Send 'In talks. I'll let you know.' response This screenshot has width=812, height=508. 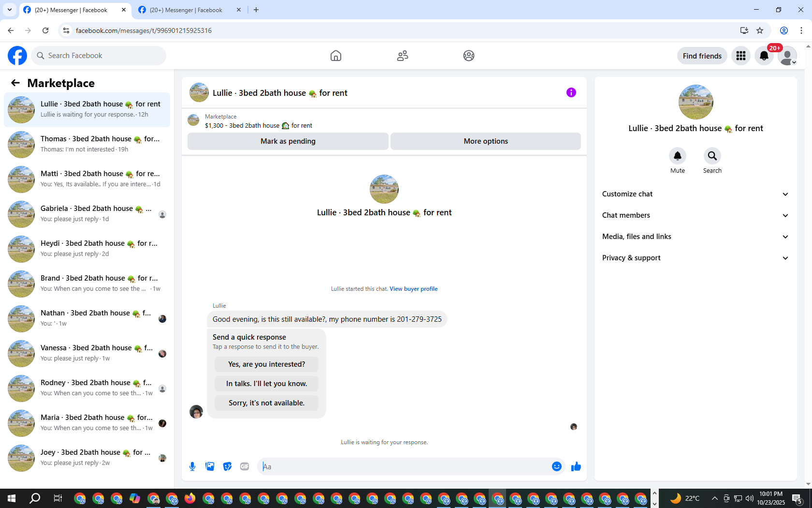point(267,384)
